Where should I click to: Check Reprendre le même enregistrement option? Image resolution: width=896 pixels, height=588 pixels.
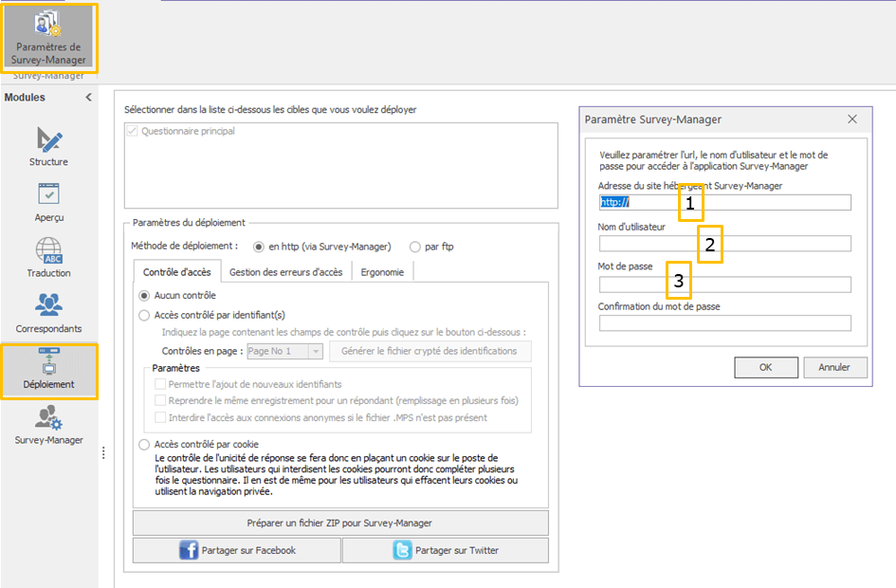click(x=160, y=400)
